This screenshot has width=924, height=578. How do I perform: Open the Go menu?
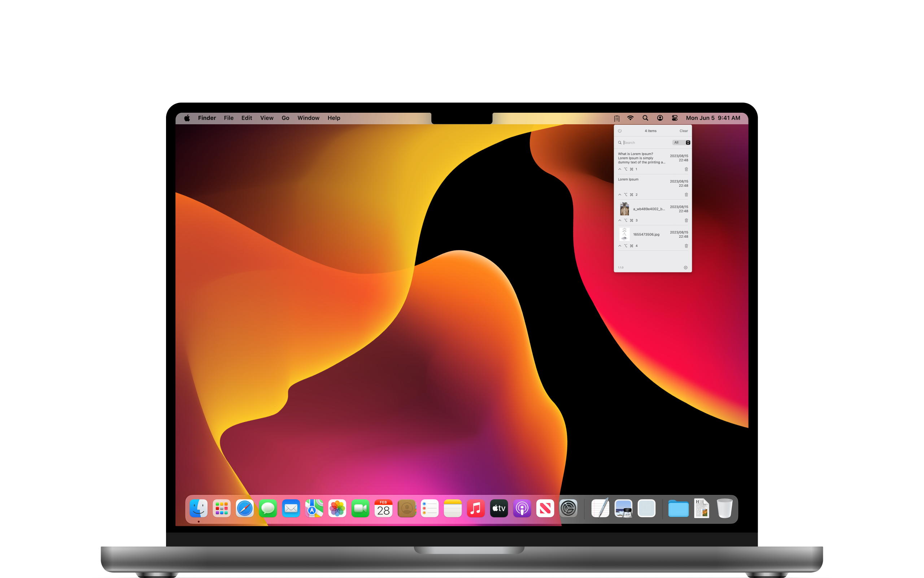(286, 118)
